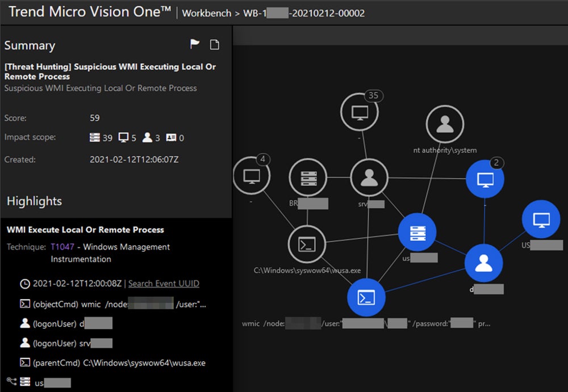The image size is (568, 392).
Task: Select the server icon showing 39 in Impact scope
Action: pos(95,137)
